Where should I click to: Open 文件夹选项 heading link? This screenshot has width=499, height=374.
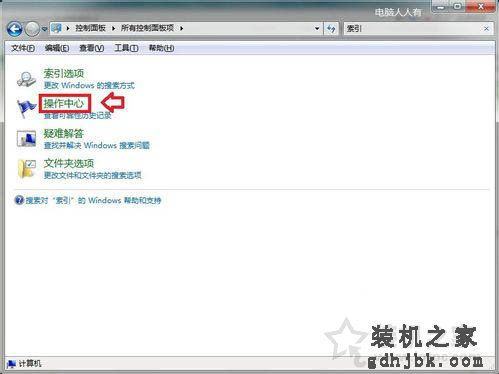click(x=69, y=163)
